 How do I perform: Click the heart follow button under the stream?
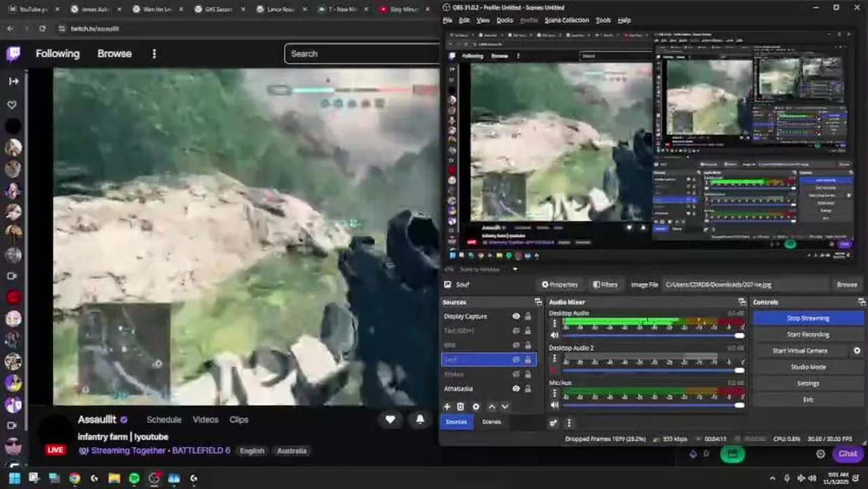pyautogui.click(x=390, y=420)
